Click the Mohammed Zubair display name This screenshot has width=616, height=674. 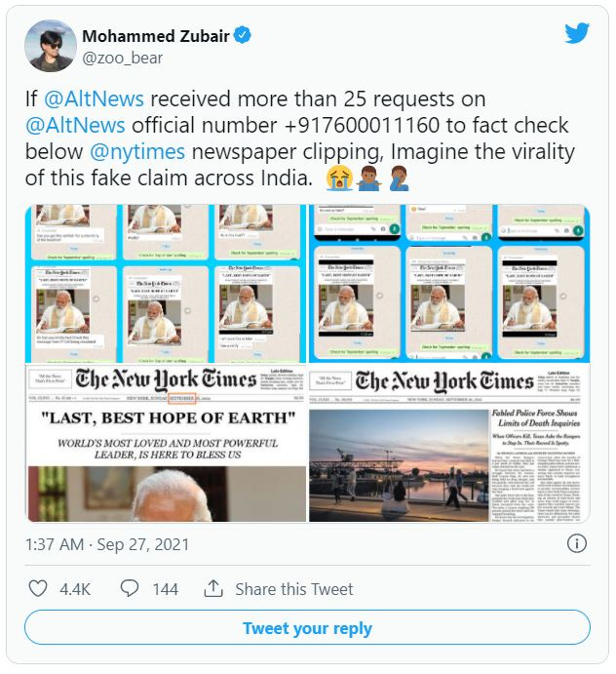point(156,36)
